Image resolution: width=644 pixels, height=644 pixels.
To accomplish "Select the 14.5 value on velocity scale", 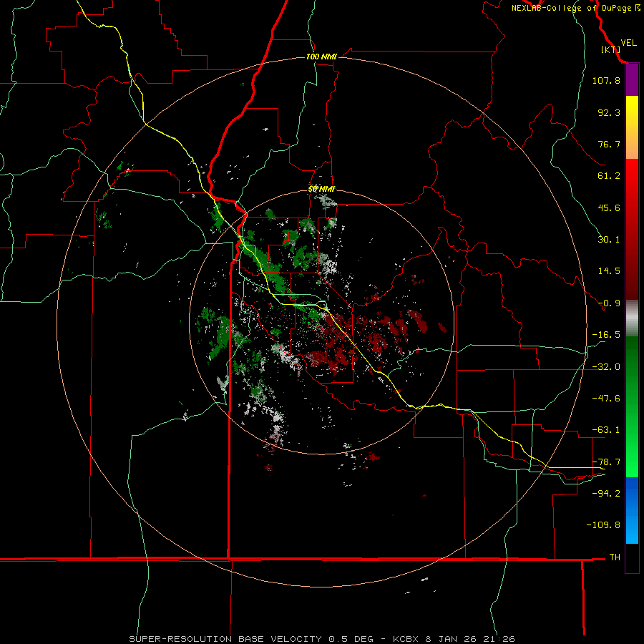I will (609, 271).
